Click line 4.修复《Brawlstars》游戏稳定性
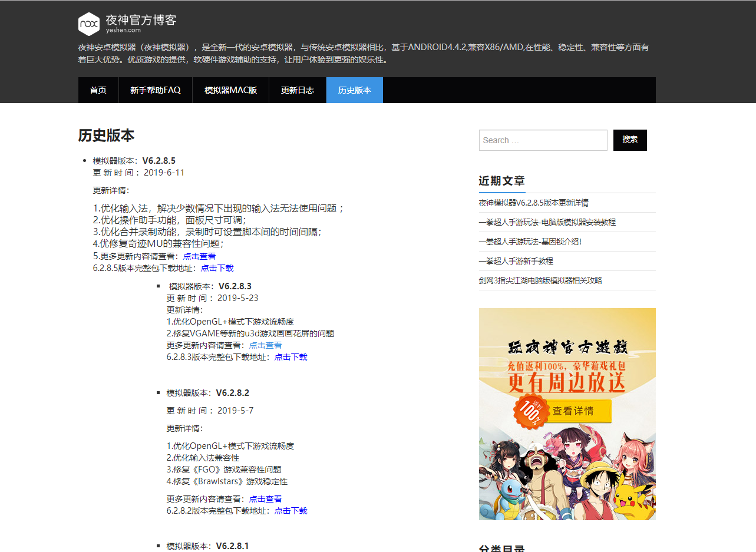Image resolution: width=756 pixels, height=552 pixels. click(227, 481)
